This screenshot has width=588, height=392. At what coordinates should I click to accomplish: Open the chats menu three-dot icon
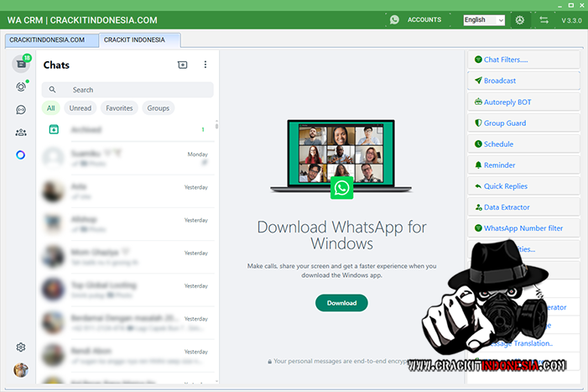[x=206, y=65]
